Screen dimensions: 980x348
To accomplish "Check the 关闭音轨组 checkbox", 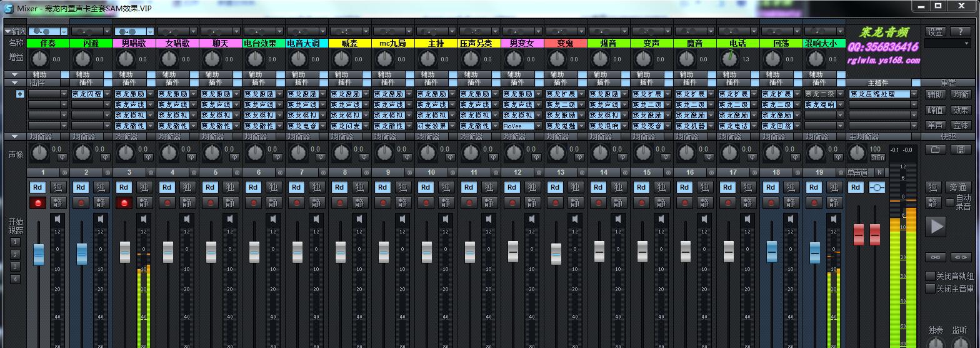I will (931, 276).
